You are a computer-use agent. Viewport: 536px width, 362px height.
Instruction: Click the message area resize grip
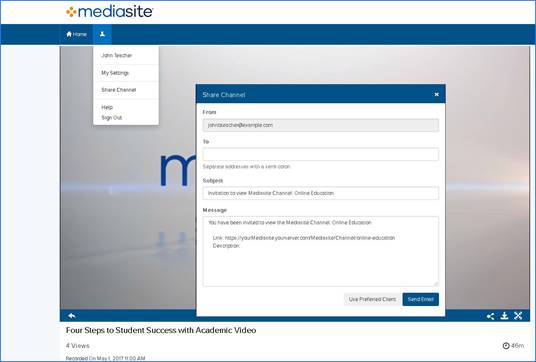[x=436, y=284]
